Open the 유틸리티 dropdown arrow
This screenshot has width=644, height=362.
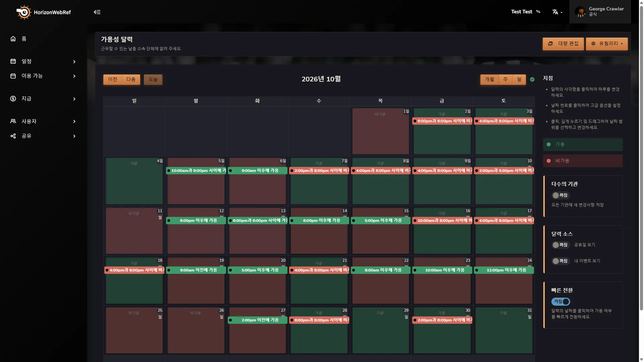tap(622, 44)
